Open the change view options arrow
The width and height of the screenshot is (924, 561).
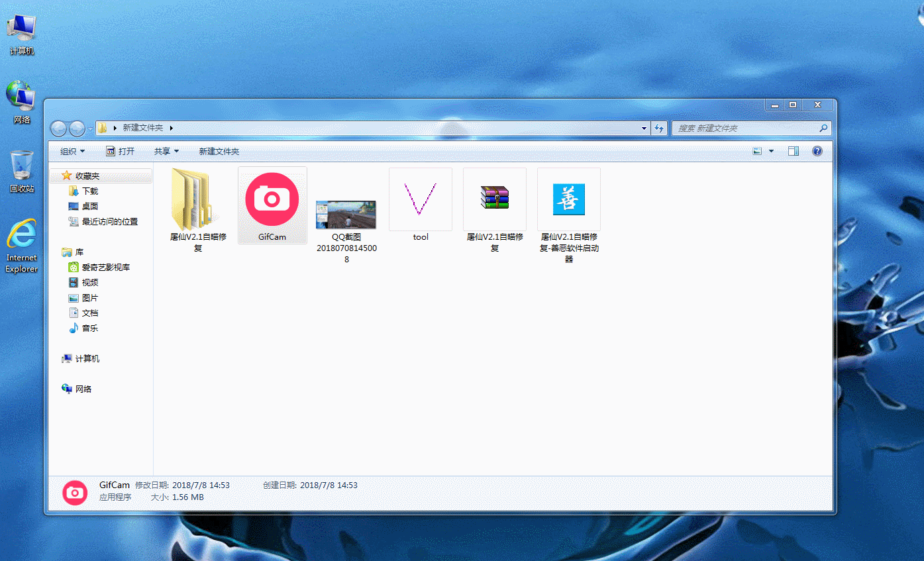pyautogui.click(x=771, y=151)
